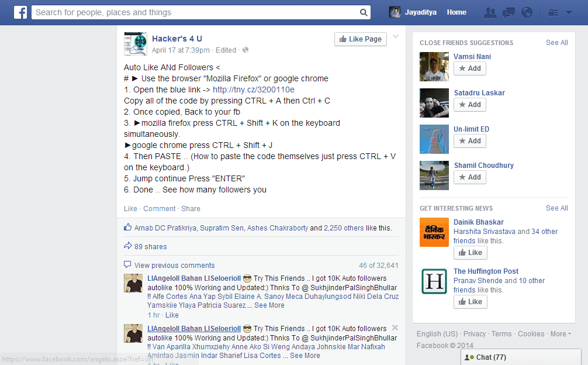This screenshot has height=365, width=588.
Task: Open Hacker's 4 U page name
Action: coord(177,39)
